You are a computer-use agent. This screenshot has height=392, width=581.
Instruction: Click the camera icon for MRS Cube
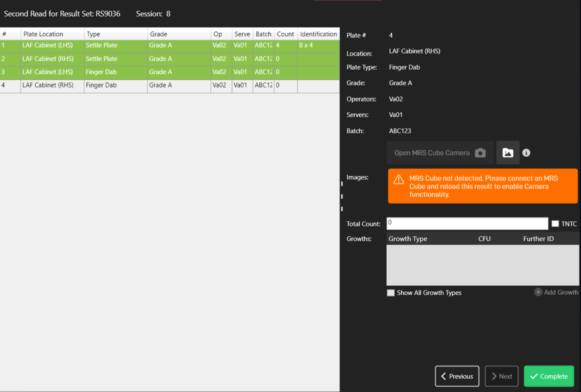pos(480,153)
